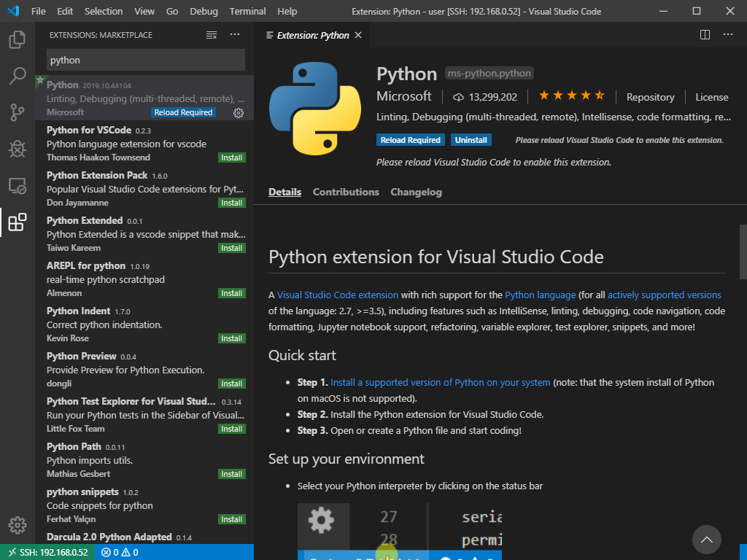Install python snippets extension
The width and height of the screenshot is (747, 560).
[x=231, y=519]
